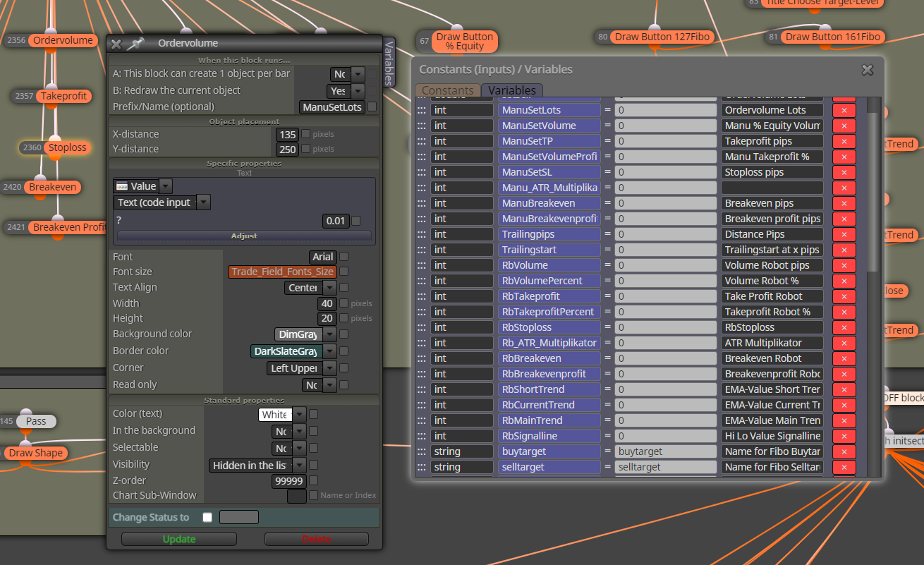Delete the ManuSetLots variable with red X
Screen dimensions: 924x565
[x=844, y=110]
